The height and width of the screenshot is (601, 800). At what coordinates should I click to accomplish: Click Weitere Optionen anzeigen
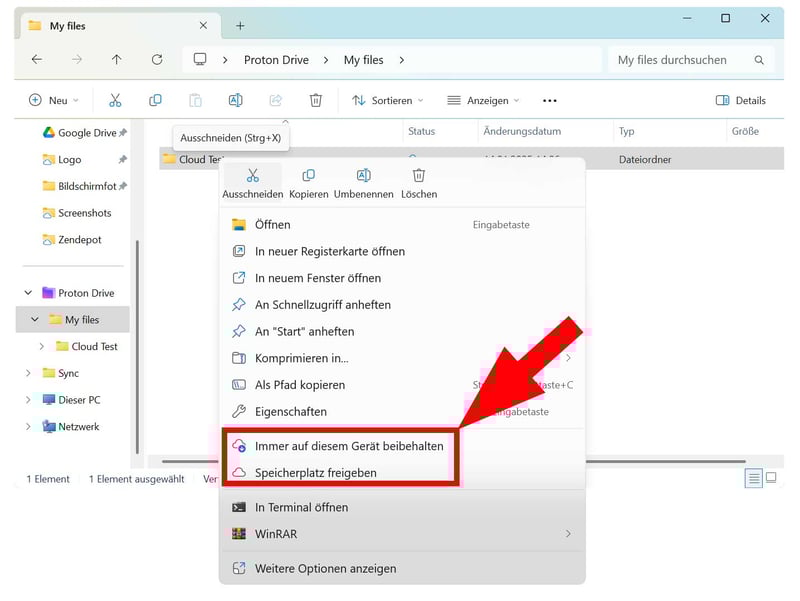pos(325,568)
